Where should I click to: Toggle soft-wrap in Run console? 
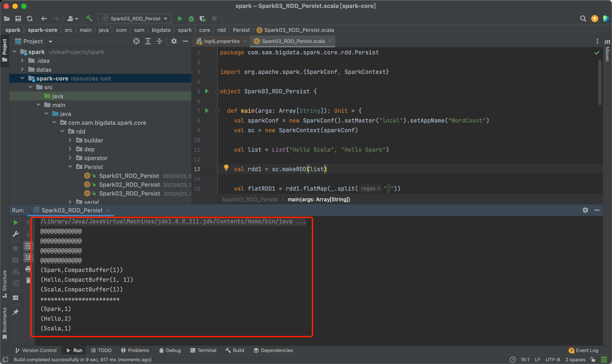click(28, 246)
